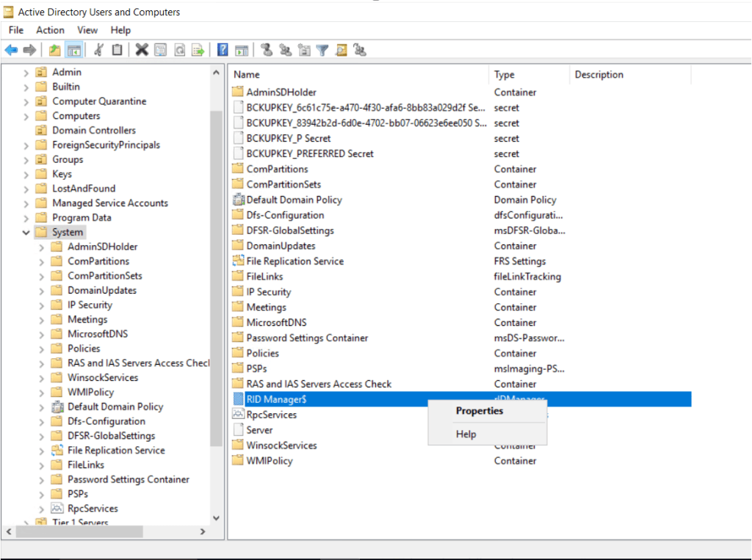Select Domain Controllers in the tree

click(x=93, y=131)
